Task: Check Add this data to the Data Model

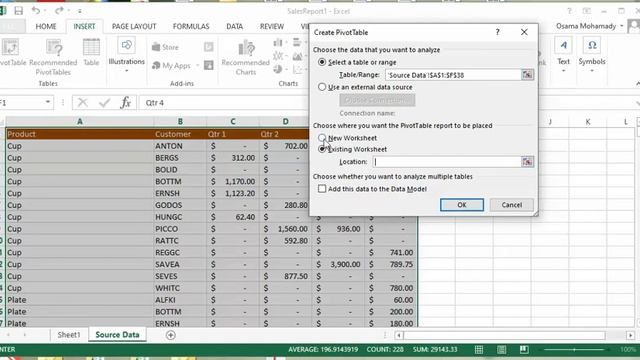Action: 322,189
